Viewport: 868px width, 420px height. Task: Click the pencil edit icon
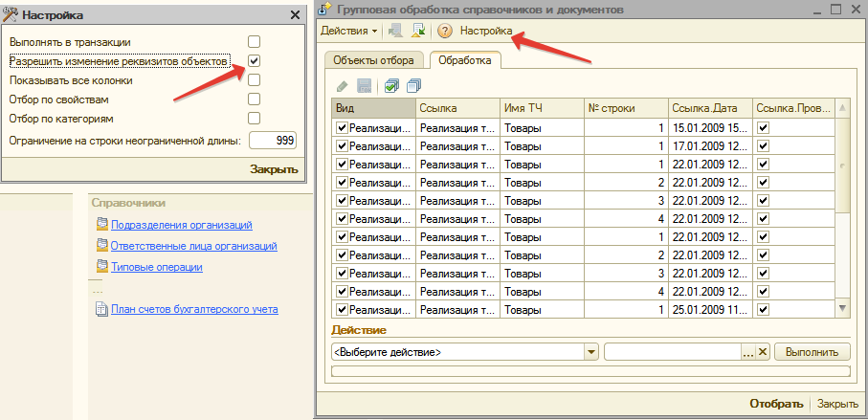tap(343, 85)
